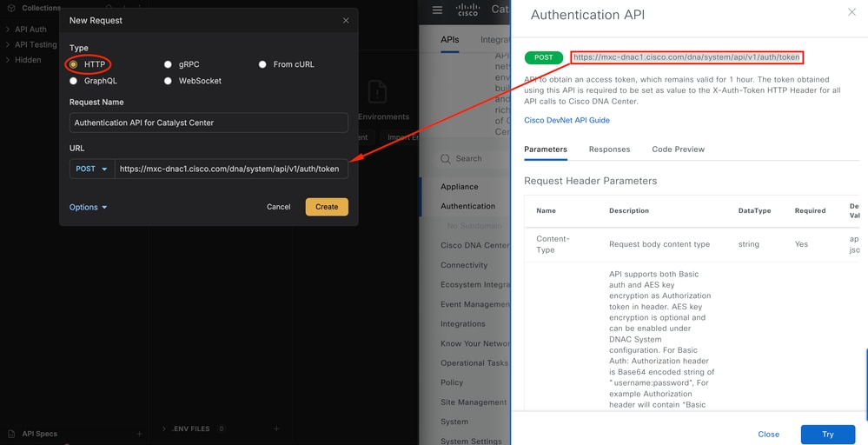Screen dimensions: 868x445
Task: Open the Code Preview tab
Action: click(678, 149)
